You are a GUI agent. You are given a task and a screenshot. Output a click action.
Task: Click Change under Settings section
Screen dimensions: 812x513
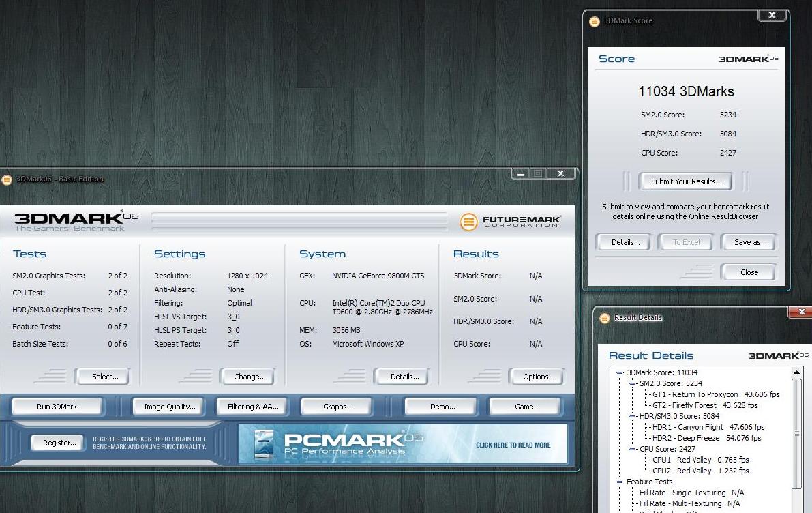pos(250,377)
